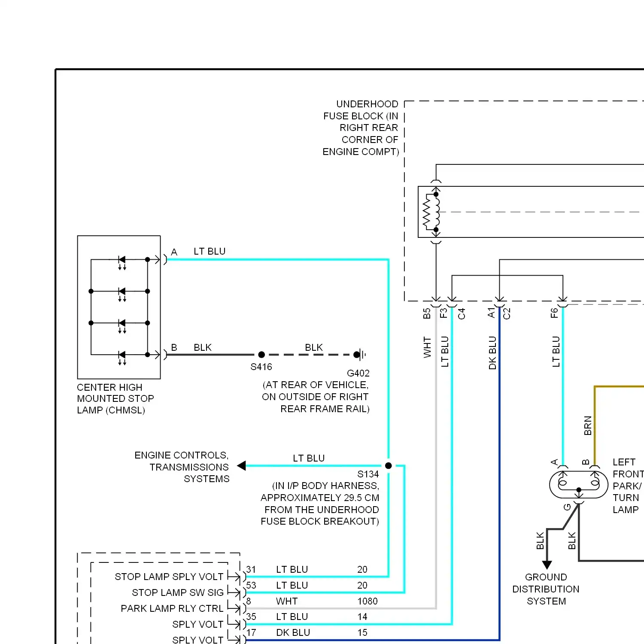Click the DK BLU label in pin 17 row
This screenshot has width=644, height=644.
click(x=293, y=632)
